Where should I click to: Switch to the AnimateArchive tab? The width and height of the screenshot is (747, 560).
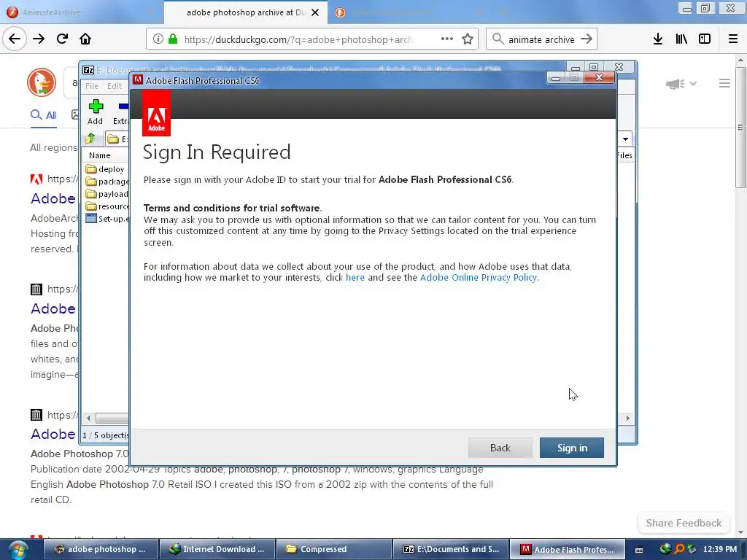[82, 12]
